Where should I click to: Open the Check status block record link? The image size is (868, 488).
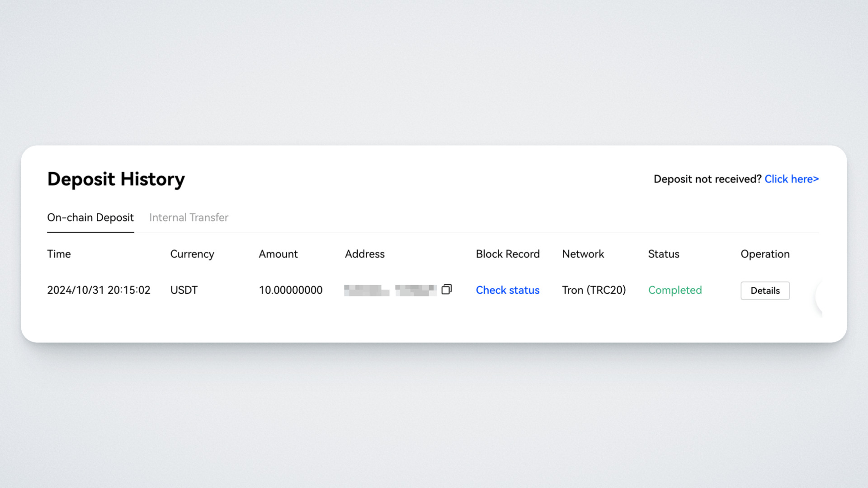click(x=507, y=290)
